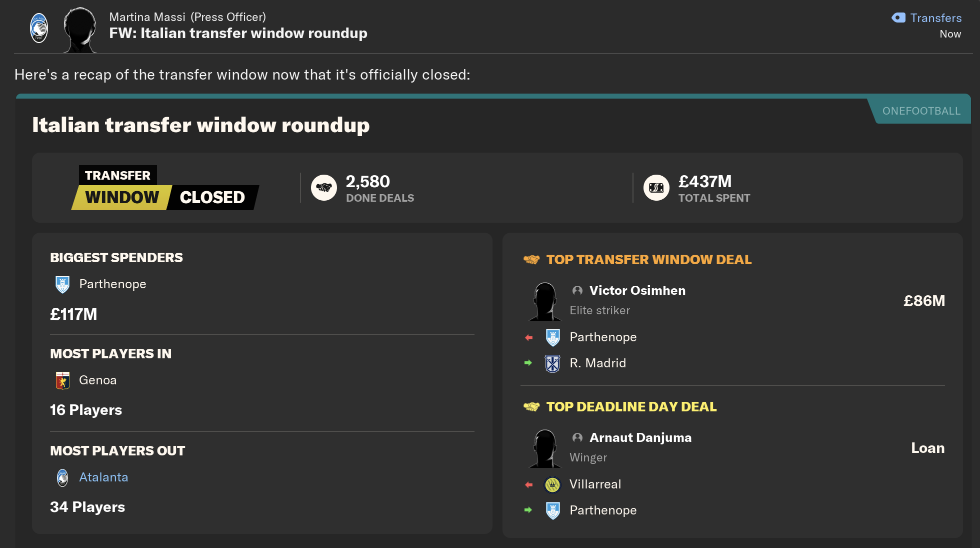This screenshot has height=548, width=980.
Task: Click the R. Madrid club badge
Action: 552,363
